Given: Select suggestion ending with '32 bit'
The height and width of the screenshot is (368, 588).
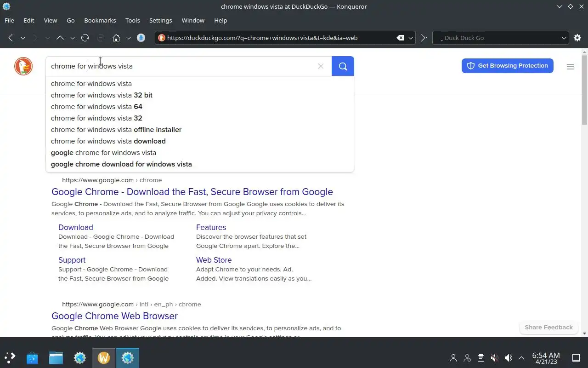Looking at the screenshot, I should (200, 95).
